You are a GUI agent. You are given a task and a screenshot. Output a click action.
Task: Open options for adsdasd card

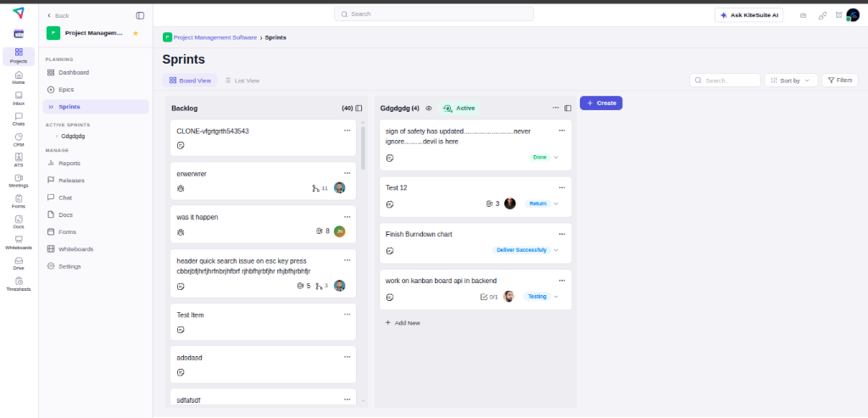coord(347,357)
